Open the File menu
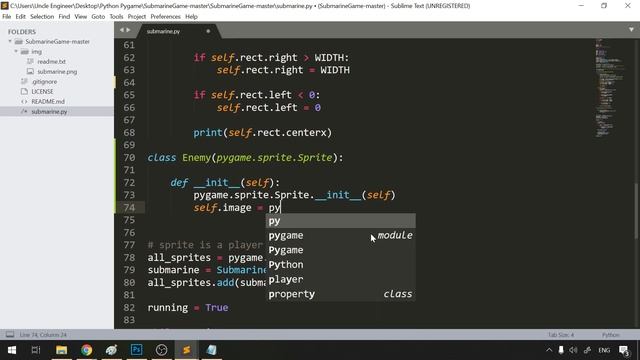Viewport: 640px width, 360px height. point(7,17)
